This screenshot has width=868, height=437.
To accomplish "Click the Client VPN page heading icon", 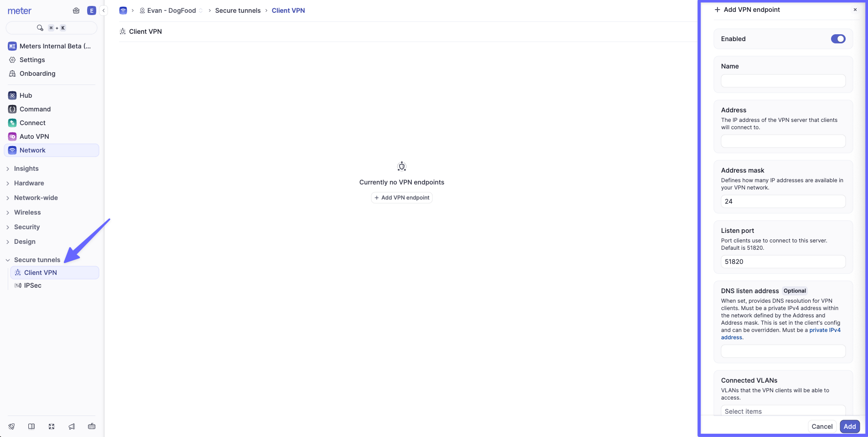I will click(x=123, y=32).
